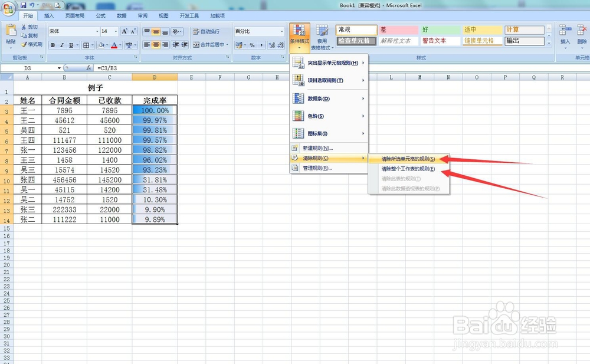Toggle Underline formatting
This screenshot has width=590, height=364.
click(x=71, y=45)
